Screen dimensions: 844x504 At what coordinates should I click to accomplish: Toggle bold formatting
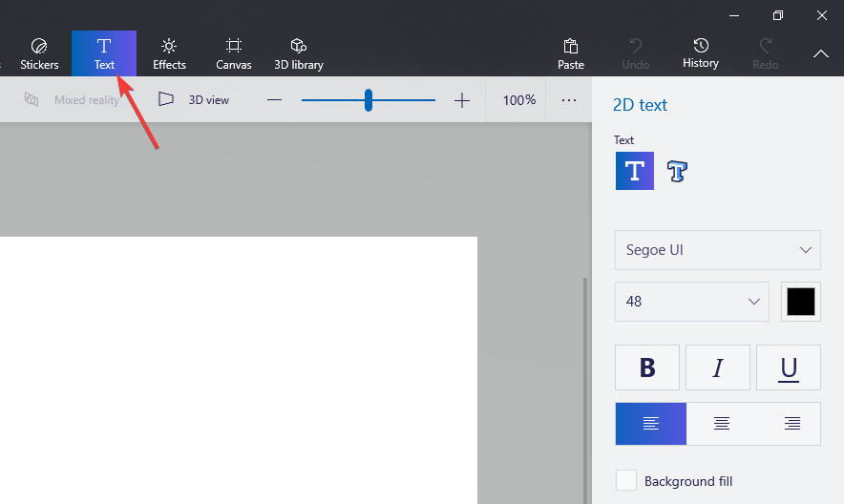coord(647,367)
